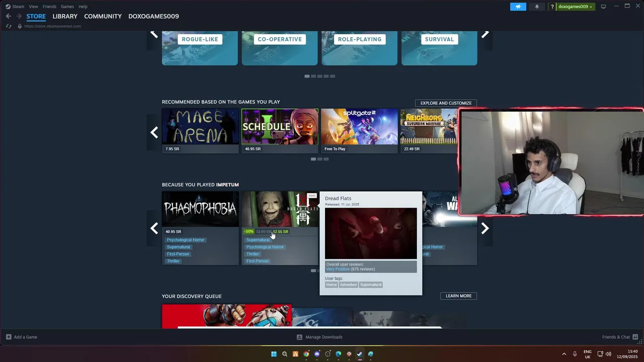
Task: Click EXPLORE AND CUSTOMIZE button
Action: point(446,103)
